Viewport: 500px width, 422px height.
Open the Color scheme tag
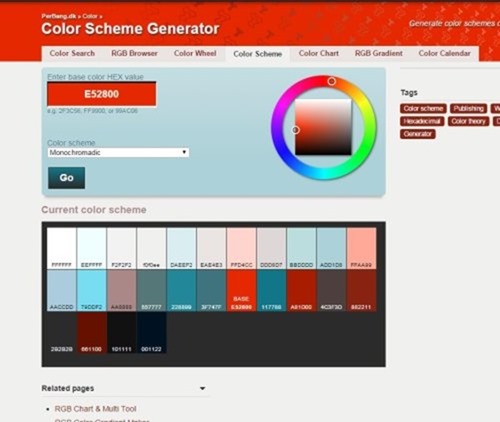[423, 109]
